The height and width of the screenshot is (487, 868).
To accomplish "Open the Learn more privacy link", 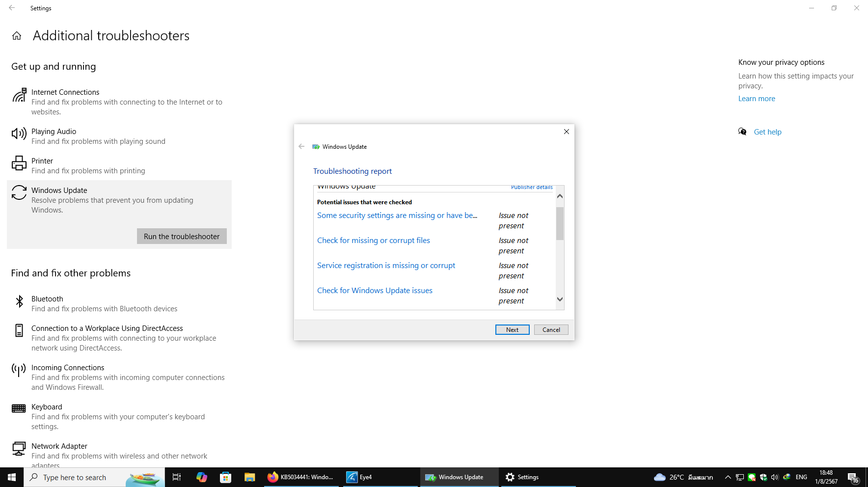I will pyautogui.click(x=757, y=99).
